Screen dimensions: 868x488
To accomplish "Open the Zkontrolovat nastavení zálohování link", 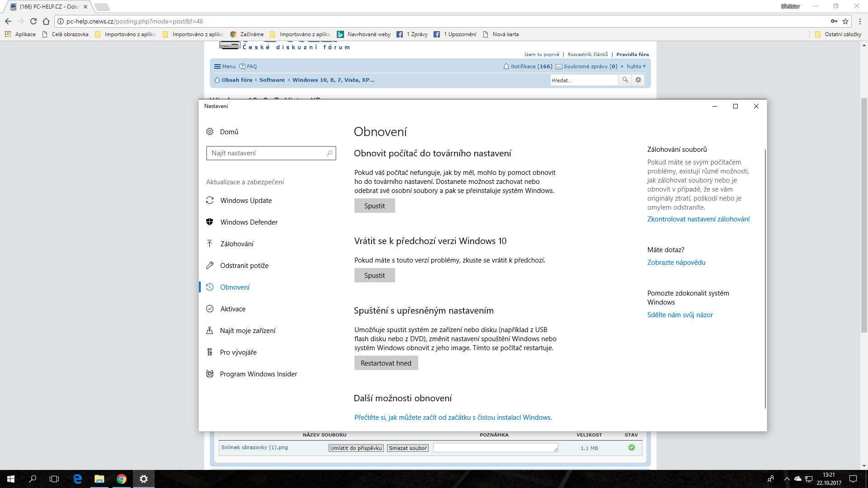I will click(x=698, y=219).
